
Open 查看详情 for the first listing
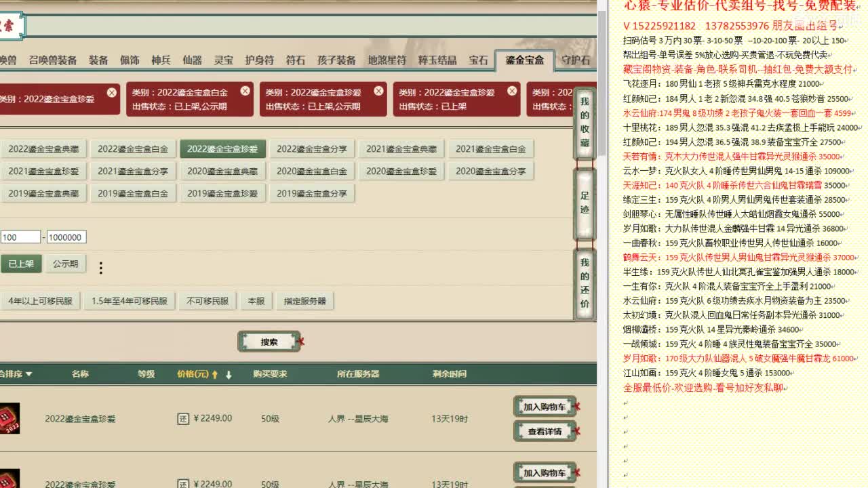(x=545, y=431)
